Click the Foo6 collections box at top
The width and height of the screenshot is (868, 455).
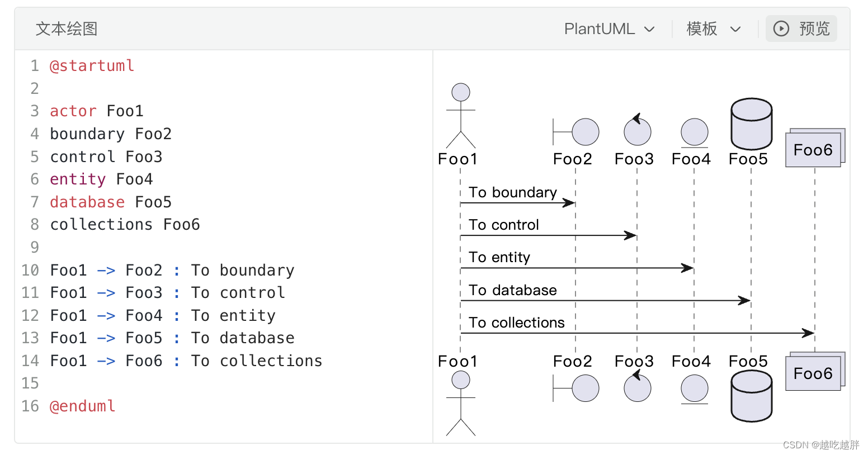pos(813,149)
